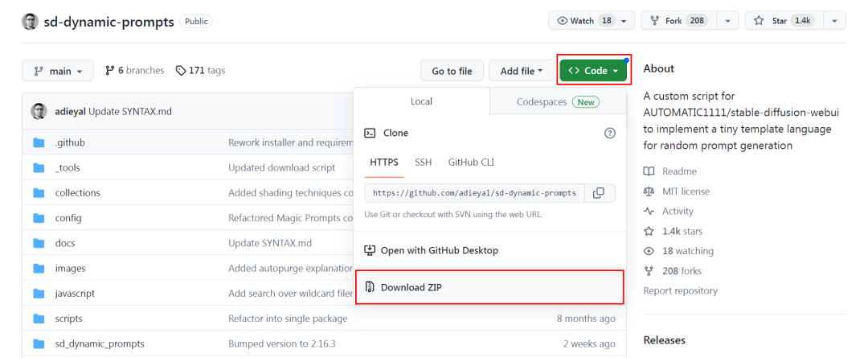The image size is (868, 358).
Task: Open 'Refactor into single package' commit
Action: tap(288, 319)
